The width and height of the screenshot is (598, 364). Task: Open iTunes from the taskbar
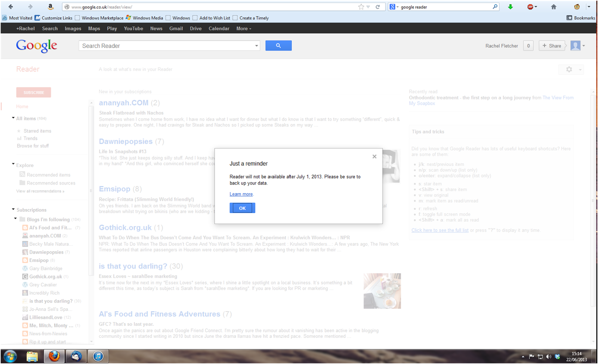pos(98,356)
